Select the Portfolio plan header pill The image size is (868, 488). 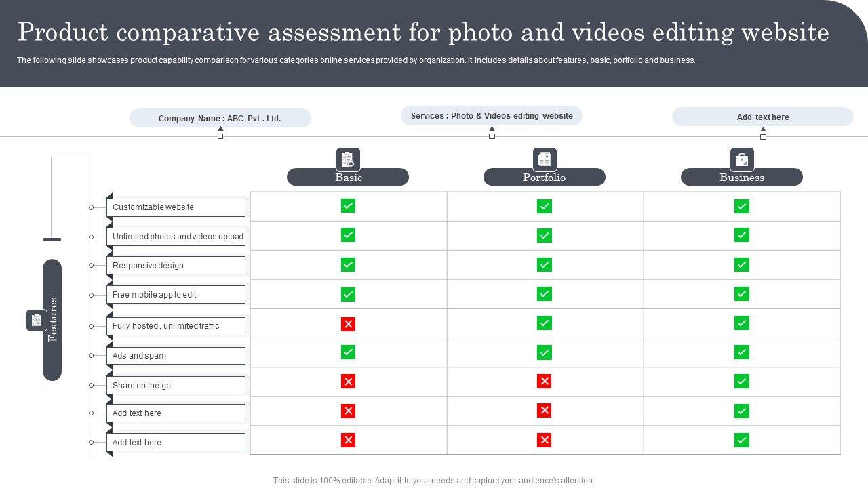545,177
